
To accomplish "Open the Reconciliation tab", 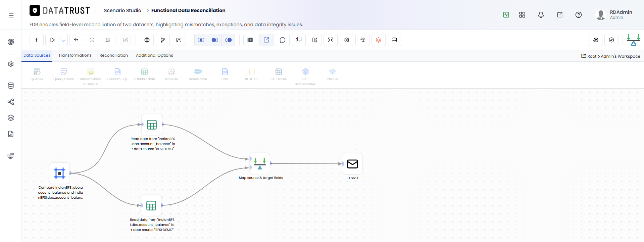I will pyautogui.click(x=114, y=55).
